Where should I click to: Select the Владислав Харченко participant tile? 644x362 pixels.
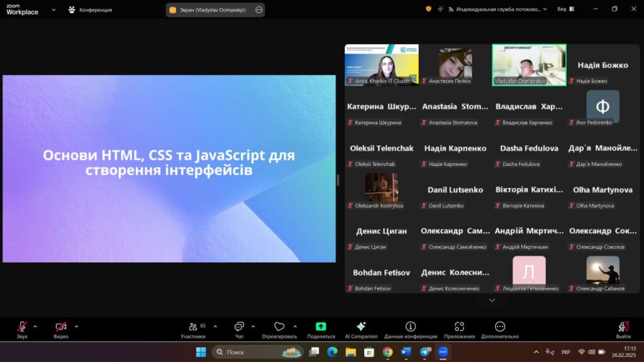point(529,106)
